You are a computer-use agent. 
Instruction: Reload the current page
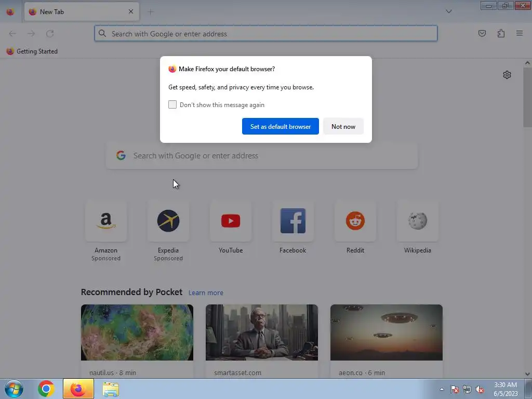[x=50, y=33]
